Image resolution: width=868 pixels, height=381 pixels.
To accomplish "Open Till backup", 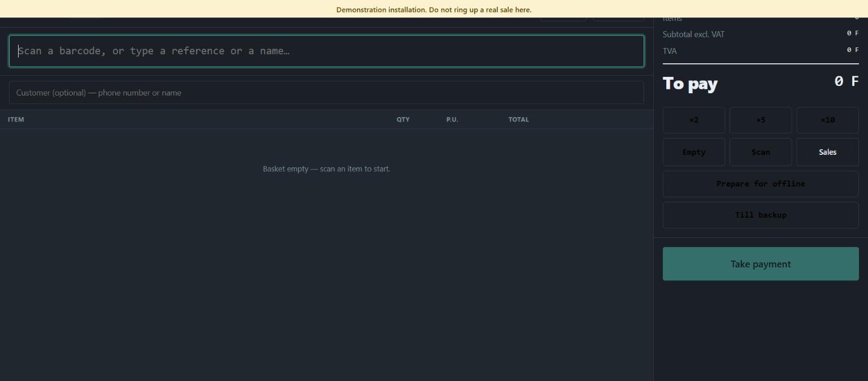I will tap(761, 215).
